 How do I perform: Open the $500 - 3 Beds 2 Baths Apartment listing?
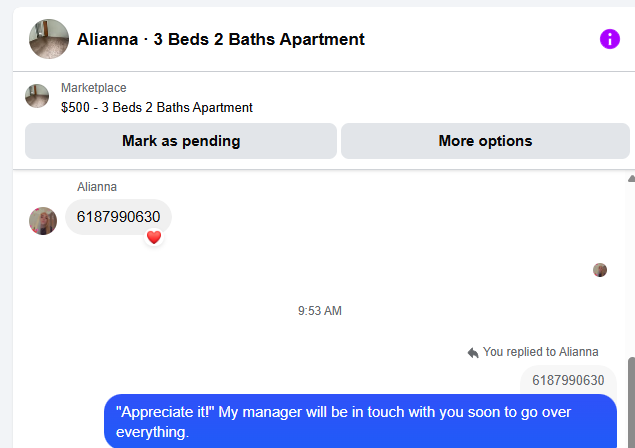coord(156,107)
